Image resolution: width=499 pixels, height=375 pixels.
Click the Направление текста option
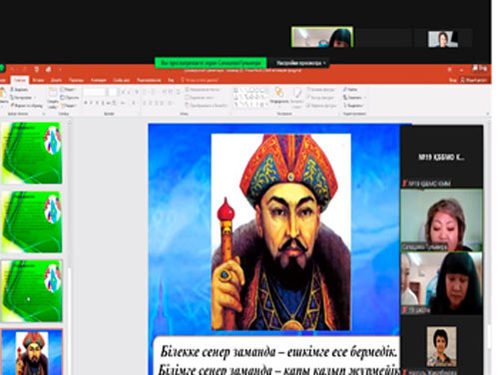tap(202, 89)
